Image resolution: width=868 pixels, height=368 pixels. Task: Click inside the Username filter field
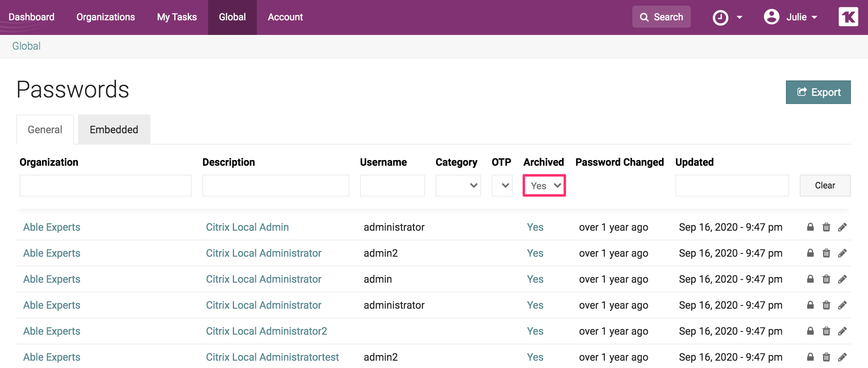[x=392, y=185]
